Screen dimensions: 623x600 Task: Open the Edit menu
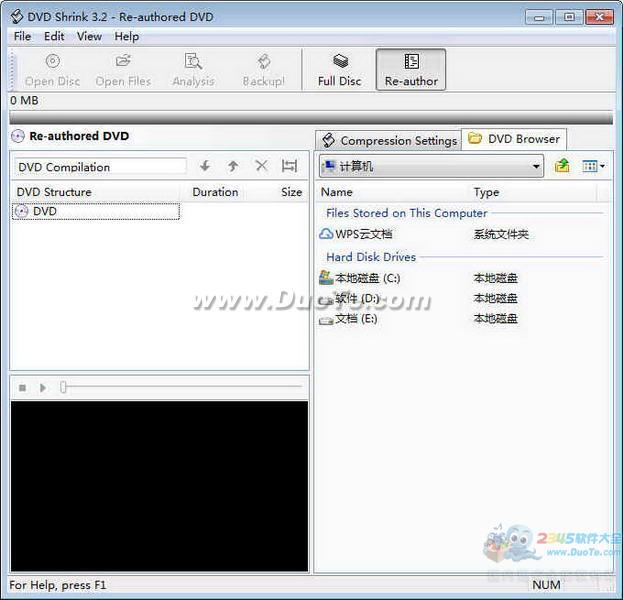(x=54, y=37)
